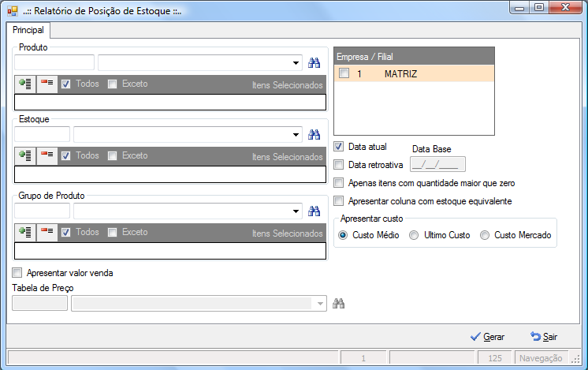Click the application icon in the title bar
This screenshot has height=370, width=588.
13,11
